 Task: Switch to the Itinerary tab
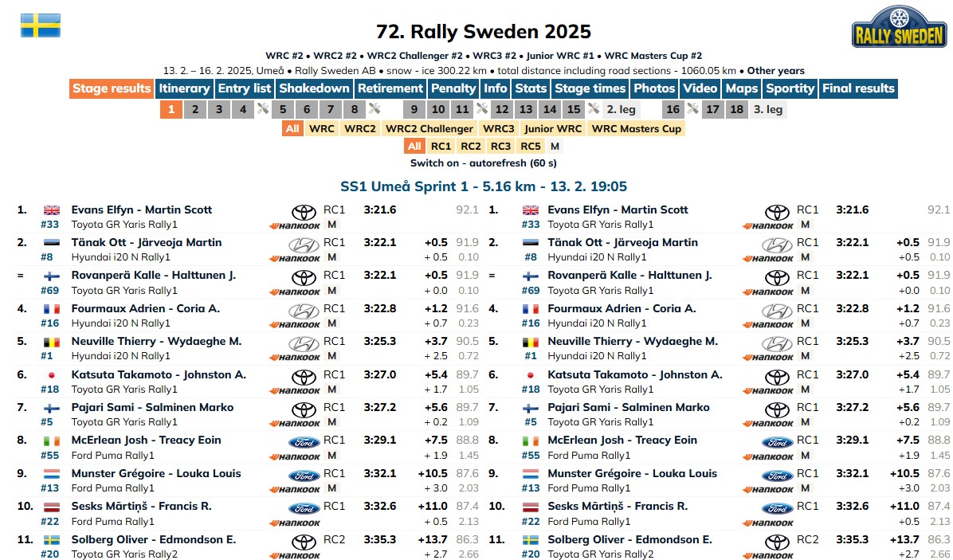pos(184,88)
